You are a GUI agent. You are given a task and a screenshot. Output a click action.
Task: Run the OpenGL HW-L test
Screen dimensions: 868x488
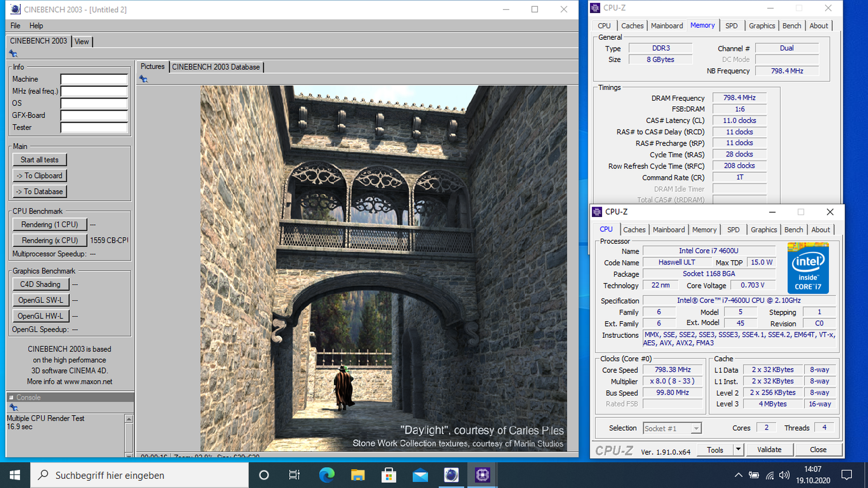pyautogui.click(x=41, y=316)
